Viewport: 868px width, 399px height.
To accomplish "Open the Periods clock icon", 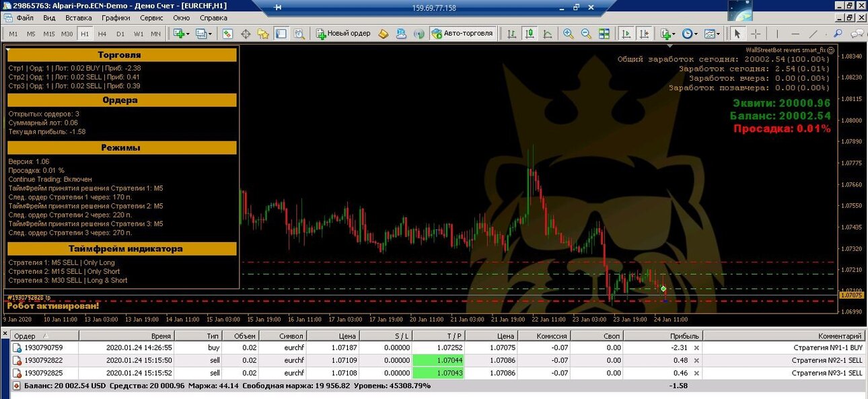I will 687,34.
